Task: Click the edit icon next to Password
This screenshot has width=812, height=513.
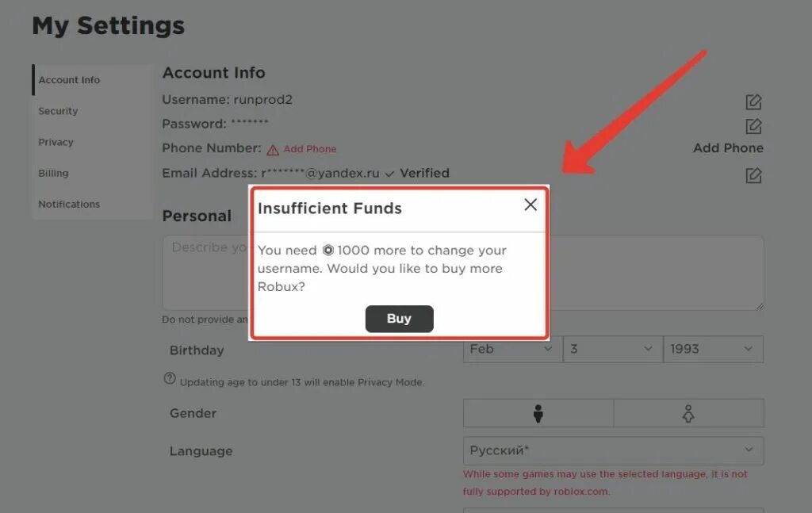Action: click(753, 126)
